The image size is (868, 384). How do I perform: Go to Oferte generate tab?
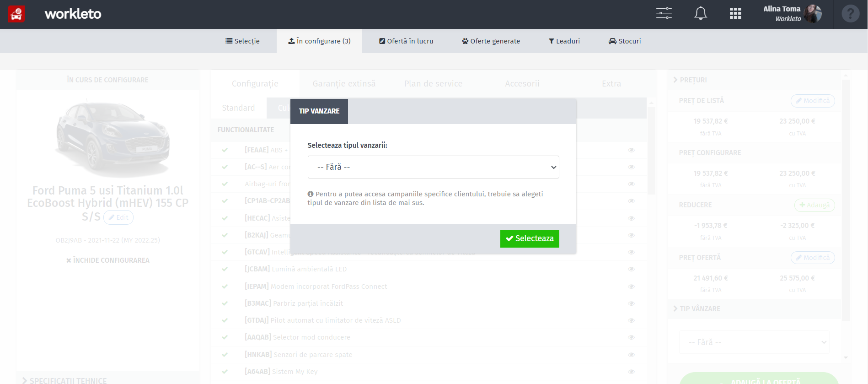(491, 41)
